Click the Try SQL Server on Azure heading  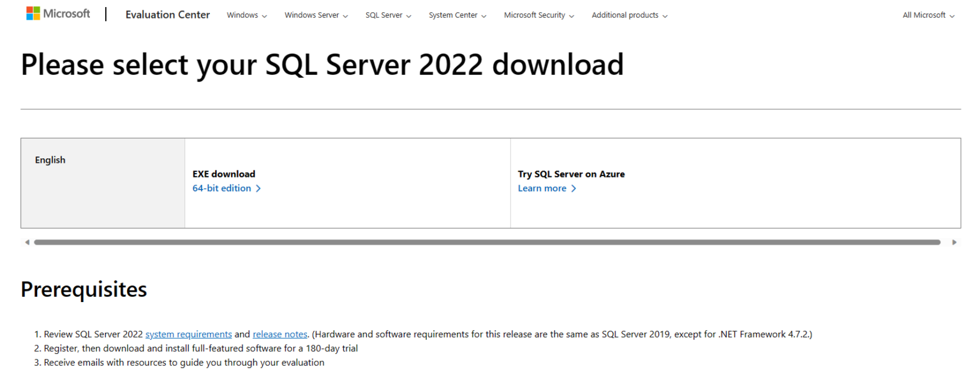[x=571, y=174]
